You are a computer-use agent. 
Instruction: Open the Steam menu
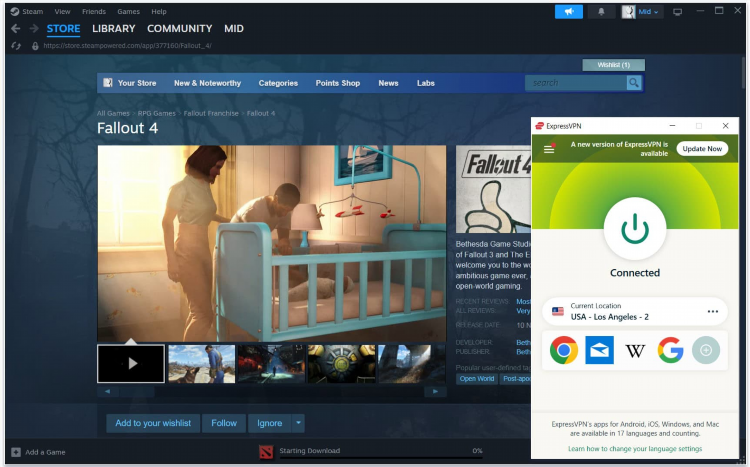33,11
